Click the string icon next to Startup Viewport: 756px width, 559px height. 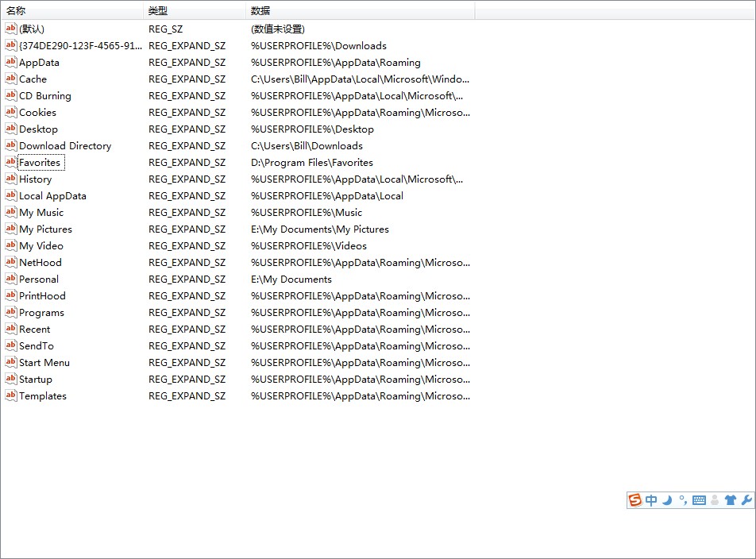coord(10,379)
